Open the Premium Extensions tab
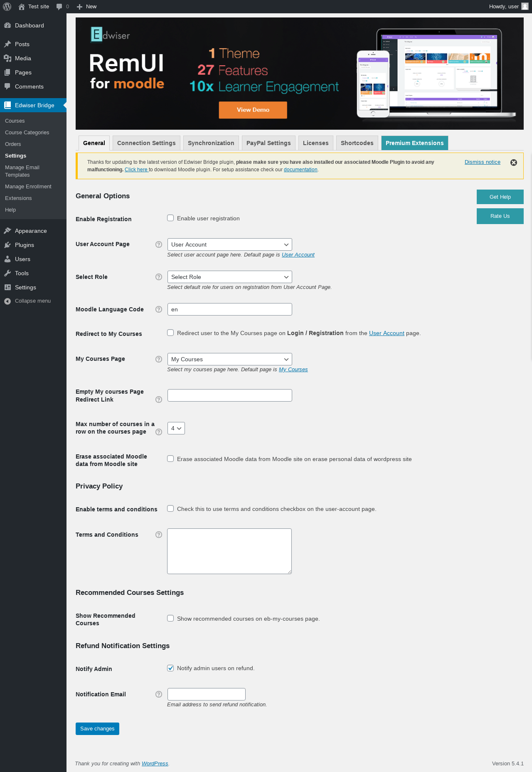Image resolution: width=532 pixels, height=772 pixels. coord(415,143)
